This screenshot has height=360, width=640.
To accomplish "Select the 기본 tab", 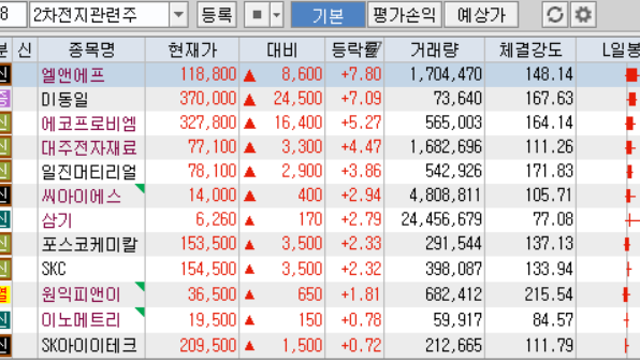I will tap(328, 15).
